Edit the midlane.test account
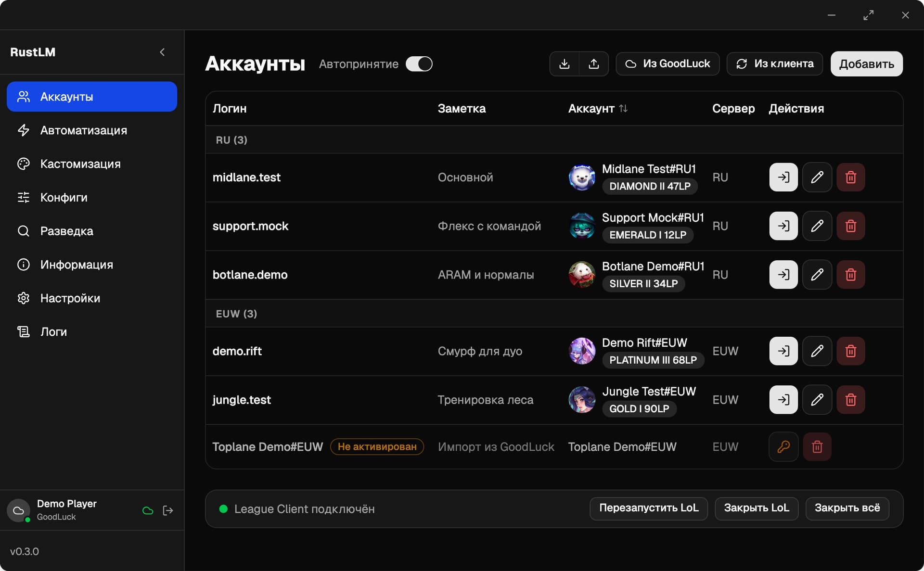This screenshot has width=924, height=571. 817,178
